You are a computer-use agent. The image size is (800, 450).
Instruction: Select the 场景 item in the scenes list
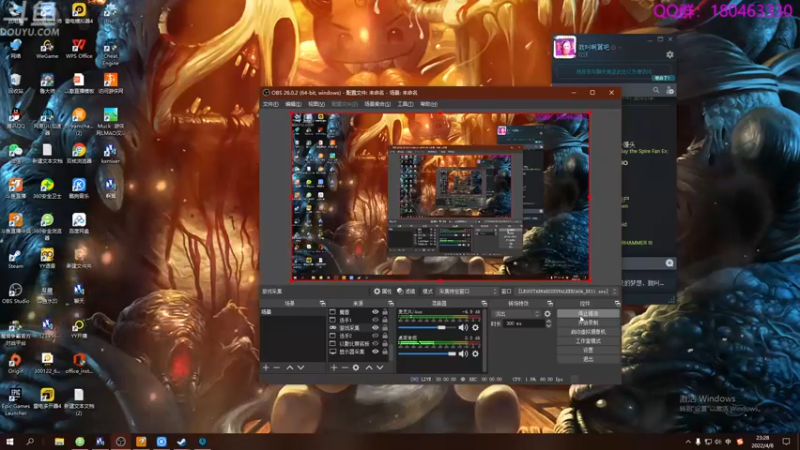(293, 312)
